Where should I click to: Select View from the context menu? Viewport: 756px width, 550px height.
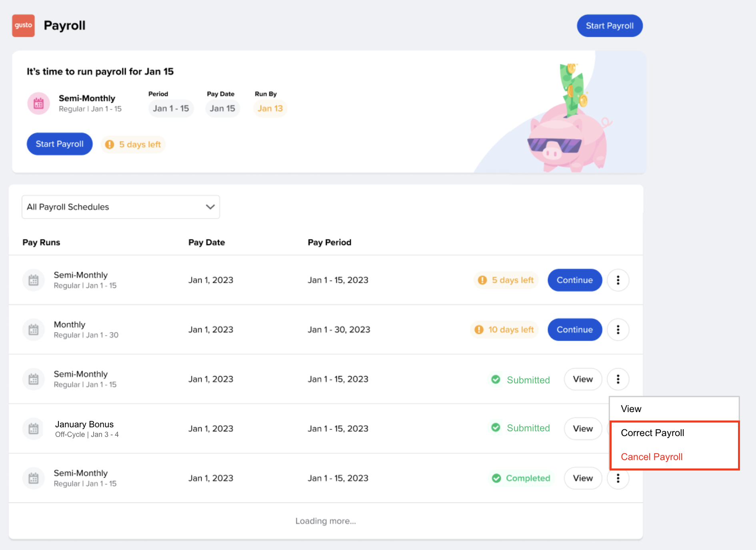click(631, 409)
